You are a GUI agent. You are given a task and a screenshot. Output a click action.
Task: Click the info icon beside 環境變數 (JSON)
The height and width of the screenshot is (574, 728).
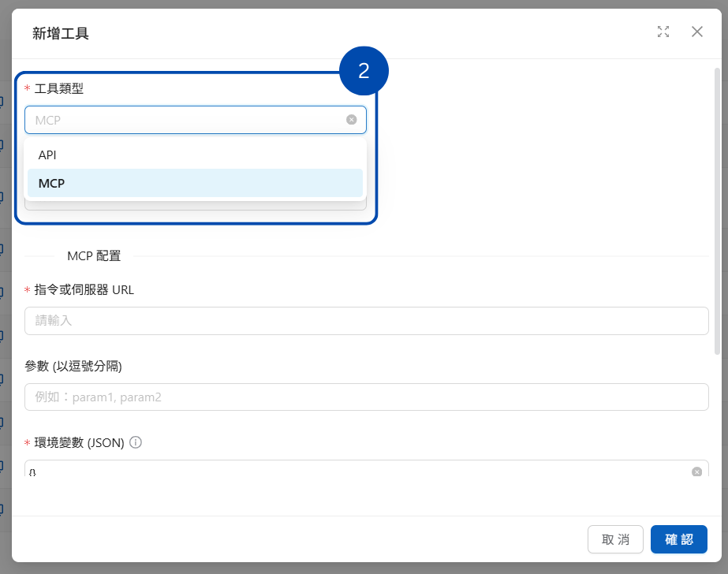pos(136,443)
